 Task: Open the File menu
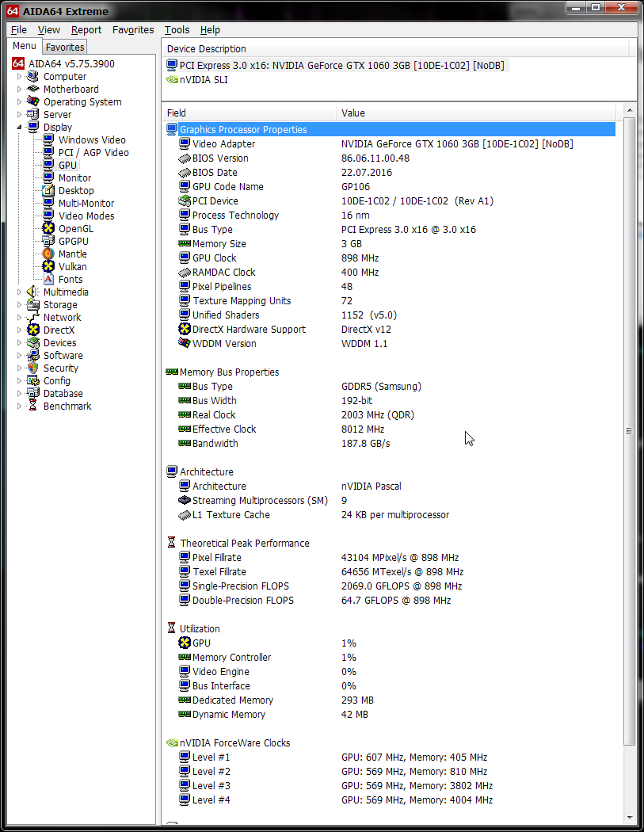pyautogui.click(x=18, y=30)
